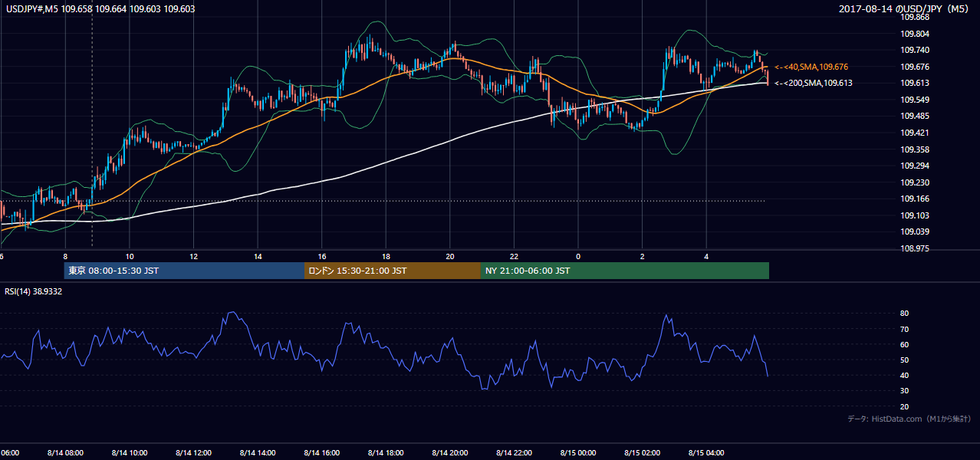Select the ロンドン 15:30-21:00 JST session bar
The image size is (980, 460).
[x=393, y=271]
